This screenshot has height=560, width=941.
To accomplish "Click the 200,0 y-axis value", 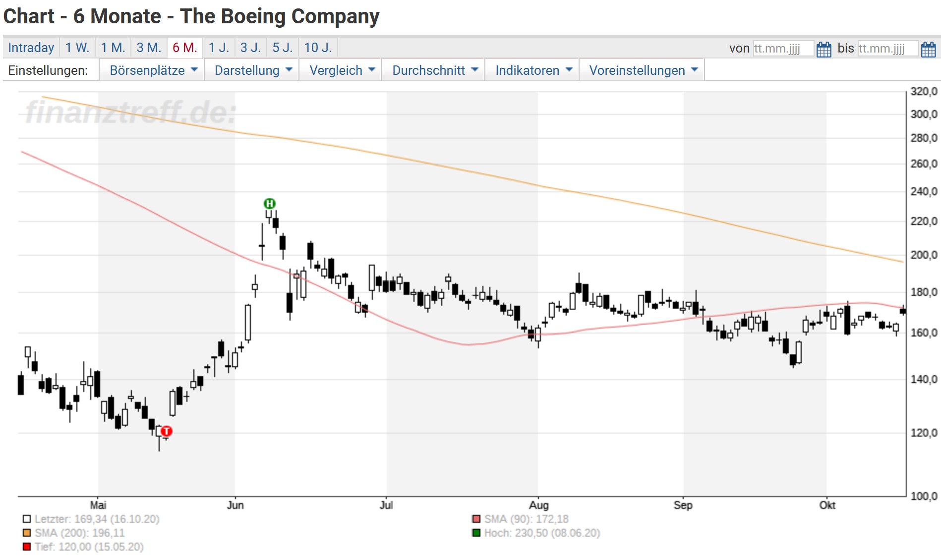I will [924, 255].
